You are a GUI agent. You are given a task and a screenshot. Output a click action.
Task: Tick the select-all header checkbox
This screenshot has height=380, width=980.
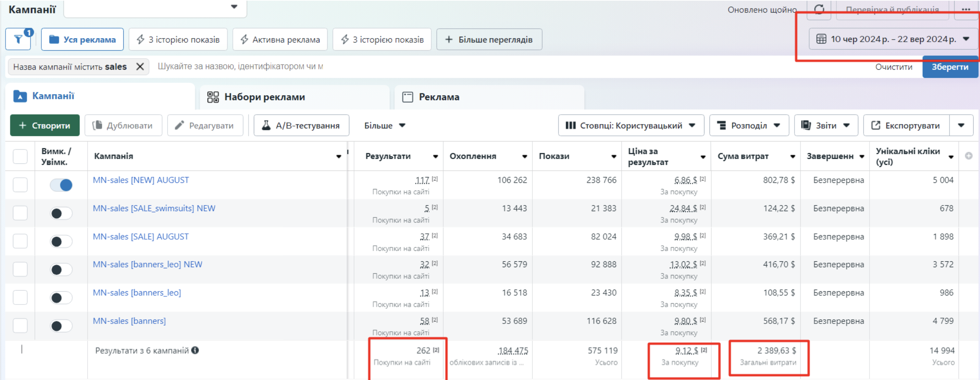(x=20, y=156)
